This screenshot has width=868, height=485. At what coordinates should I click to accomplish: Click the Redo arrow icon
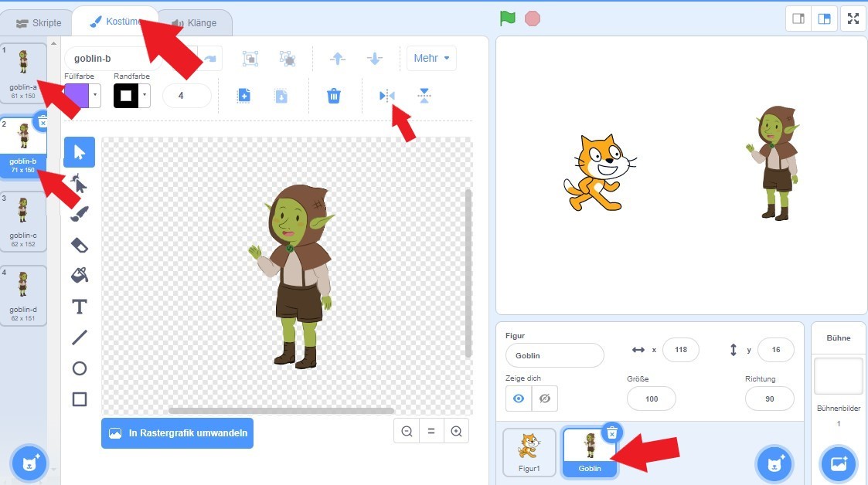(x=210, y=58)
